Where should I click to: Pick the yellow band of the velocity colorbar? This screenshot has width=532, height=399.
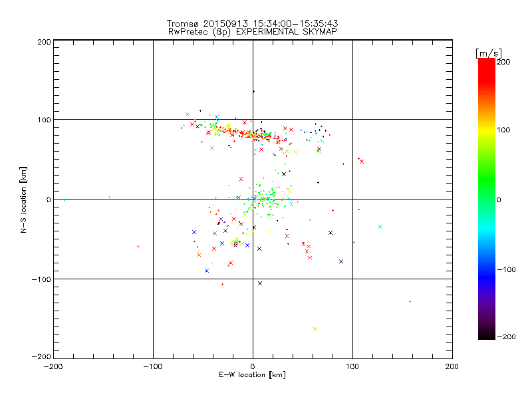[x=487, y=130]
